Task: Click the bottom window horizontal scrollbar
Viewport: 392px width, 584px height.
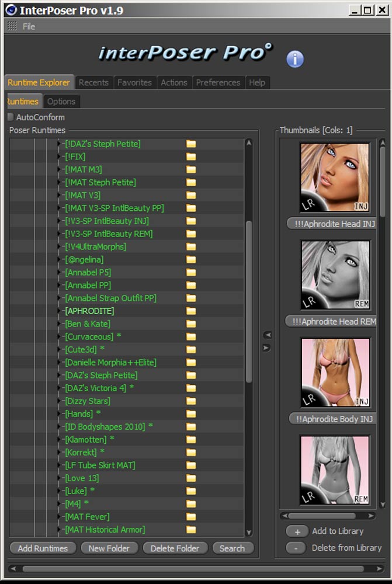Action: [x=196, y=569]
